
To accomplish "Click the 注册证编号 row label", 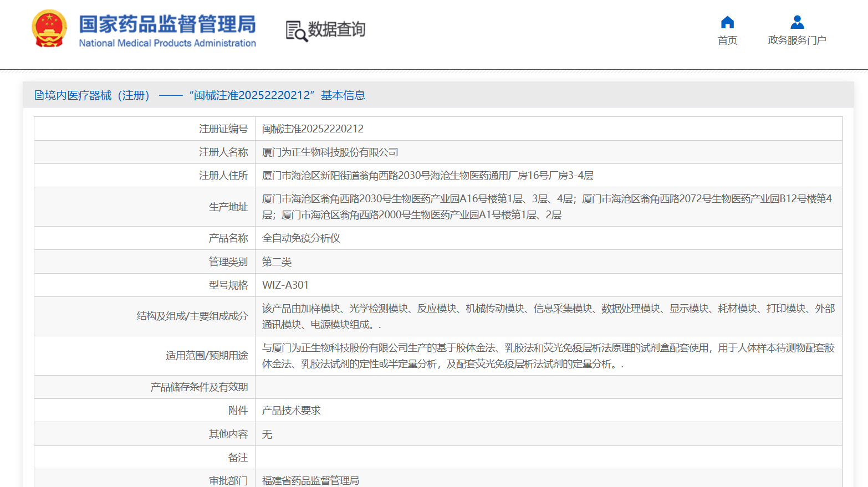I will [223, 129].
